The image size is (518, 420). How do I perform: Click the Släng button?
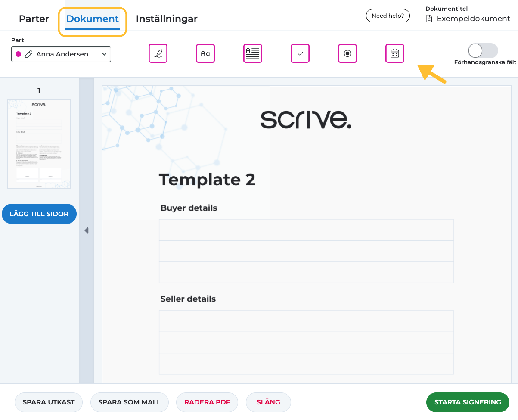pyautogui.click(x=268, y=402)
